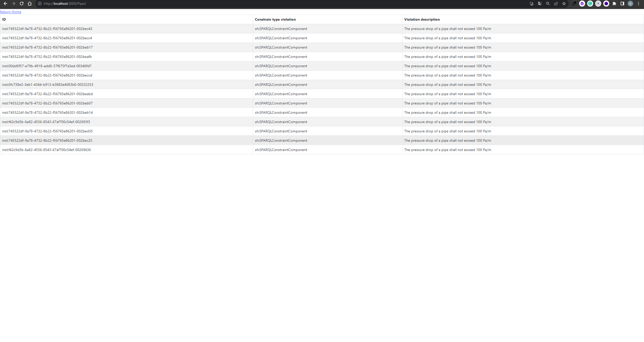
Task: Open the user profile avatar
Action: tap(630, 4)
